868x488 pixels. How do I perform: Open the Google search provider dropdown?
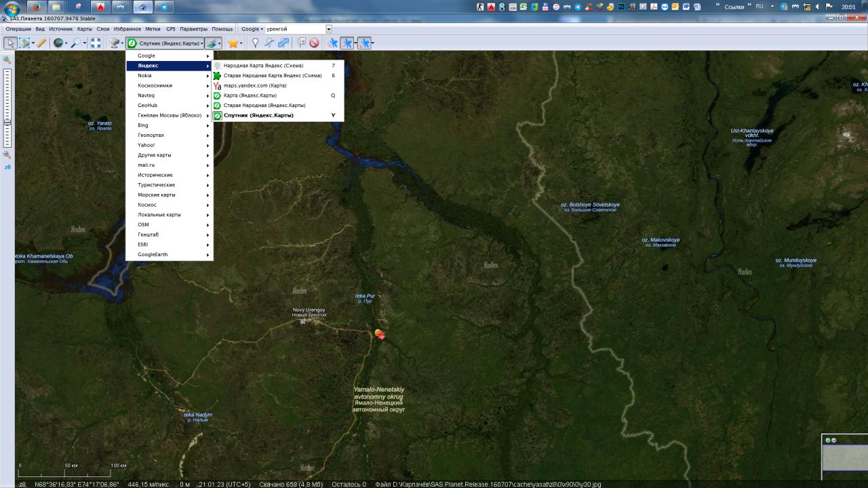click(252, 29)
